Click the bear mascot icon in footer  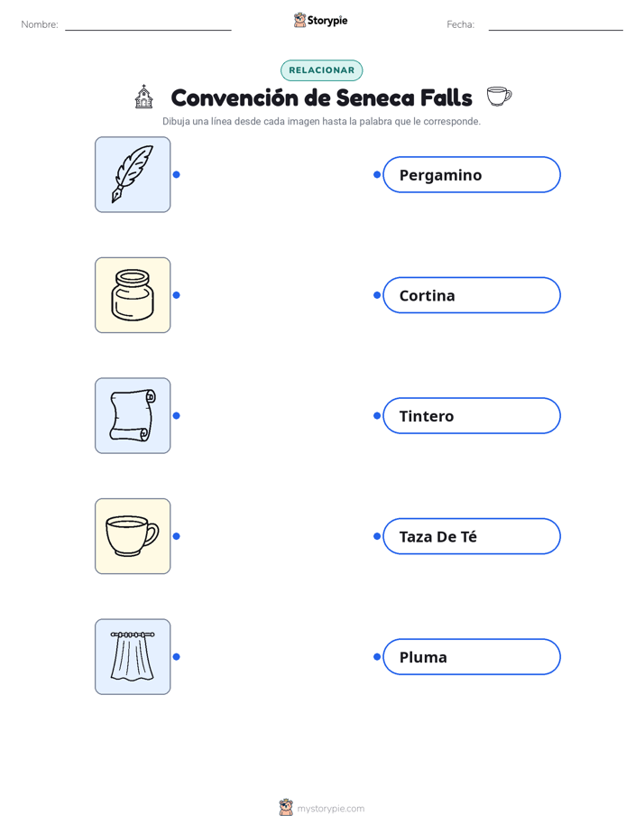pyautogui.click(x=286, y=808)
